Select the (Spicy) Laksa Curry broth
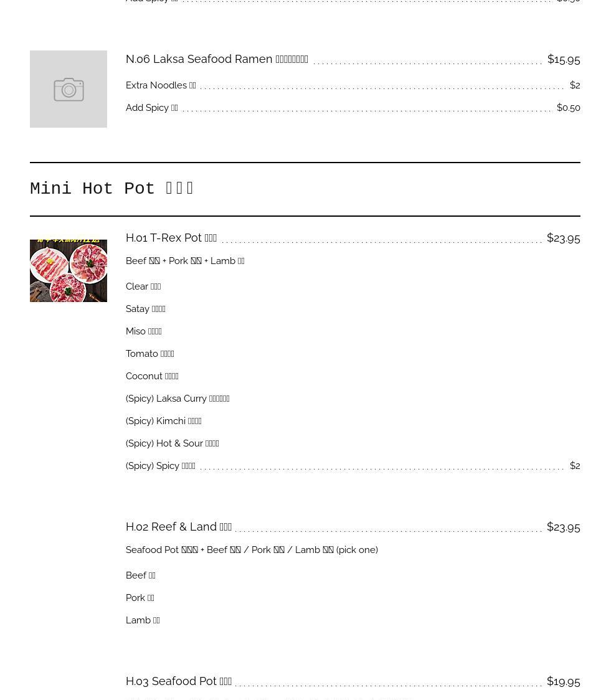Image resolution: width=601 pixels, height=700 pixels. click(177, 399)
